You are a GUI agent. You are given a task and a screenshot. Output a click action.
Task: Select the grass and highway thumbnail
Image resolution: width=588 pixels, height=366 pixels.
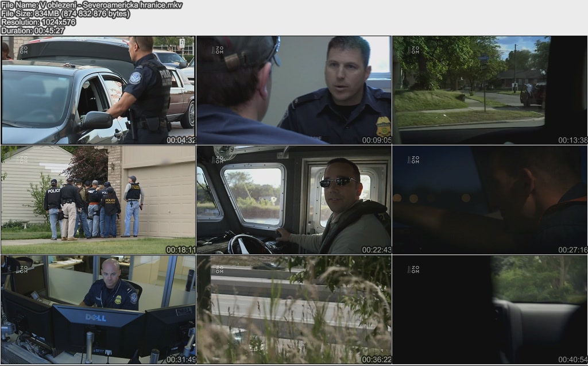click(294, 309)
